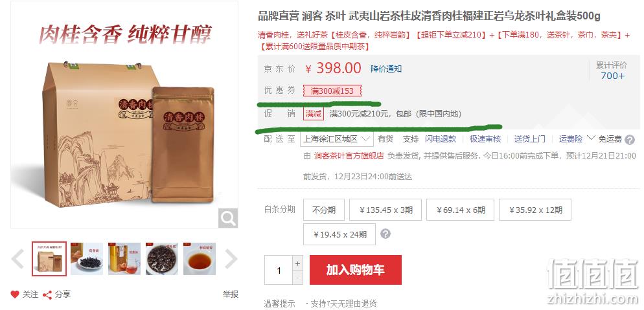Click the 满300减153 coupon tag
The height and width of the screenshot is (310, 644).
tap(332, 91)
